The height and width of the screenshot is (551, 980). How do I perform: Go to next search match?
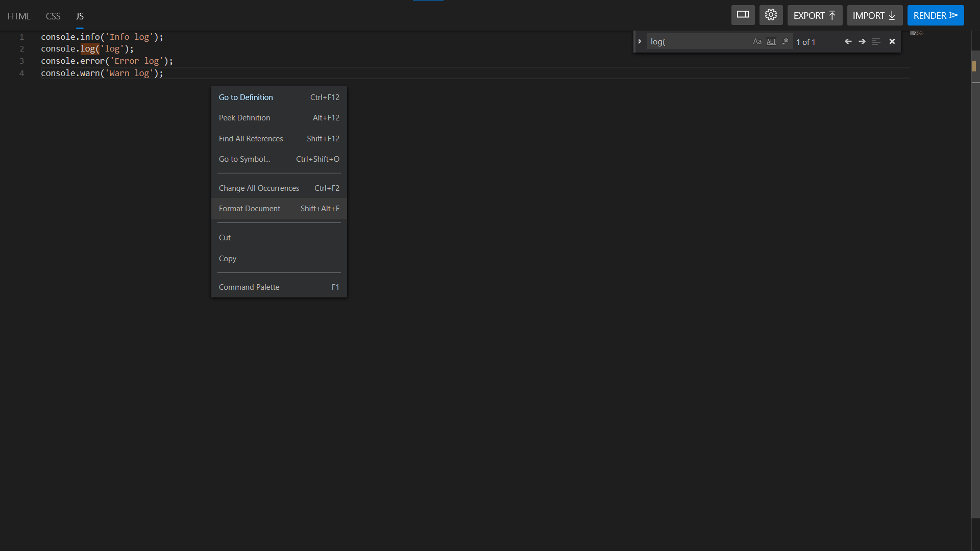pos(862,41)
